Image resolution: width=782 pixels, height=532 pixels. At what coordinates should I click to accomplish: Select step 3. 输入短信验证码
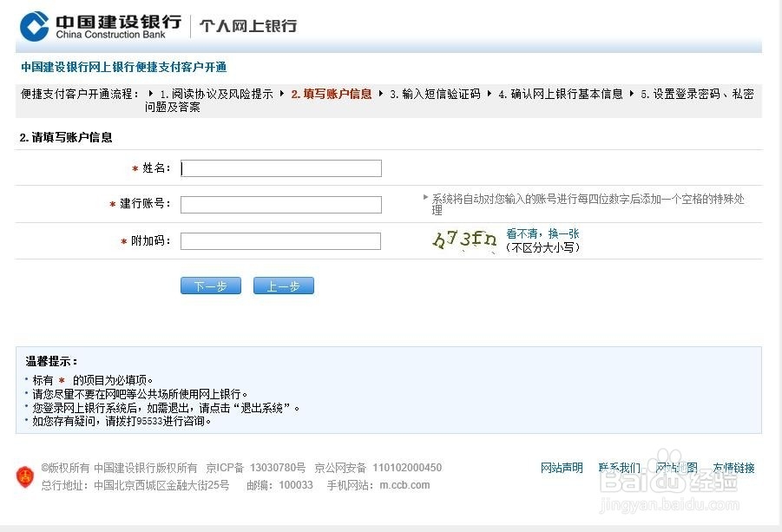pos(435,94)
